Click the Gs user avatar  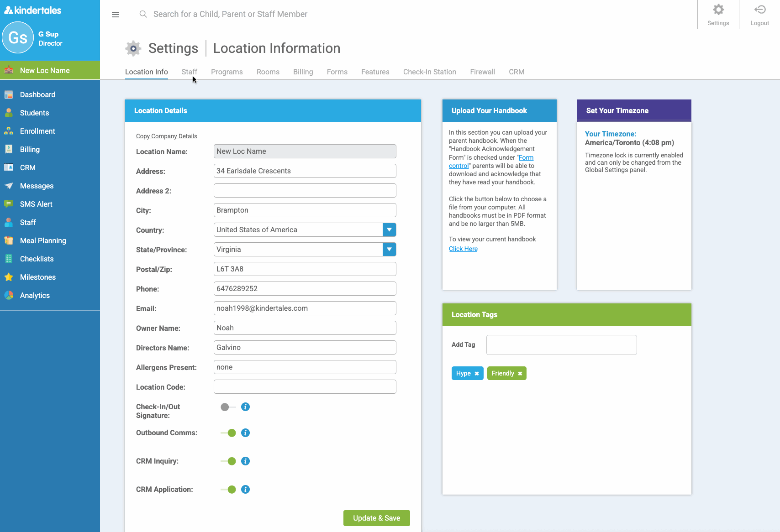tap(18, 37)
